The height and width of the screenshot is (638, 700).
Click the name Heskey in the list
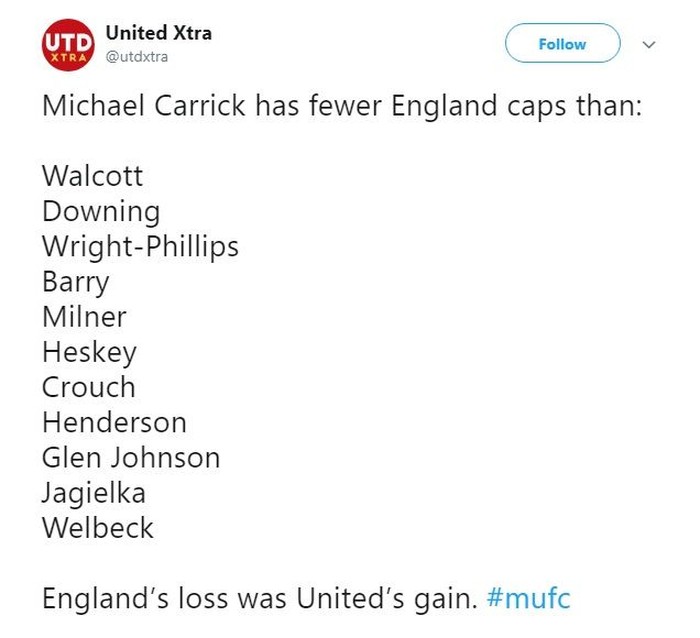[x=89, y=352]
